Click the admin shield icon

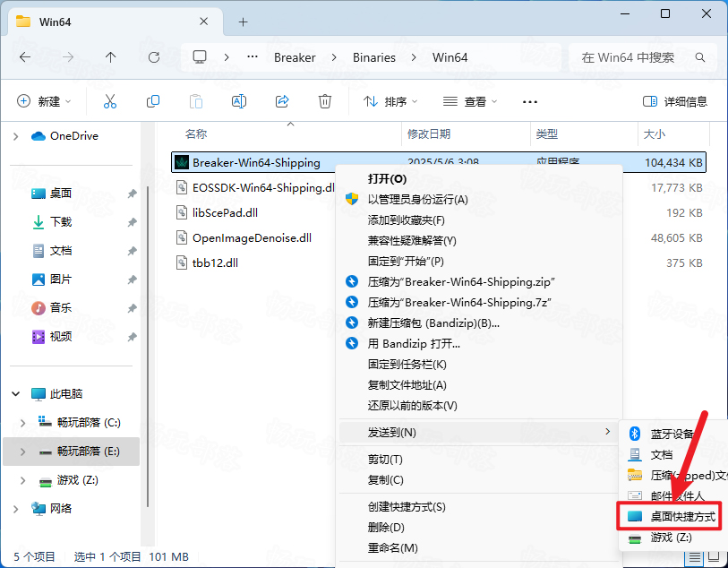coord(352,199)
